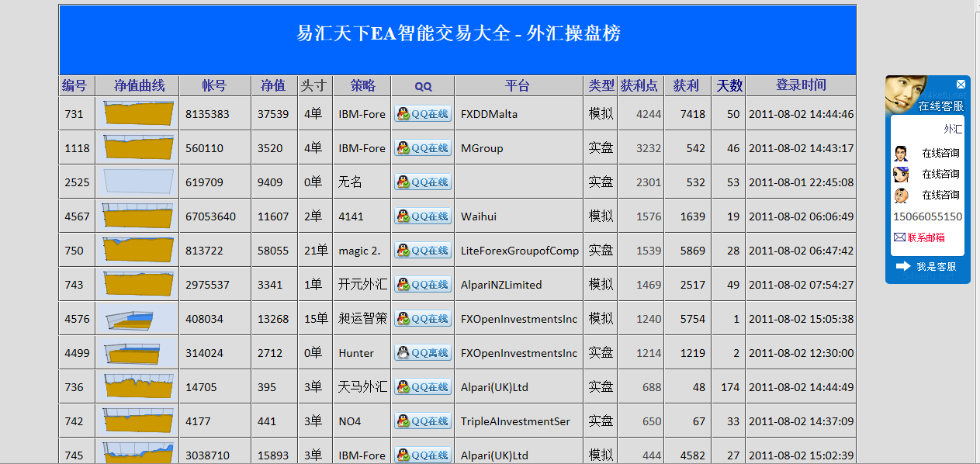The image size is (980, 464).
Task: Click phone number 15066055150
Action: tap(928, 216)
